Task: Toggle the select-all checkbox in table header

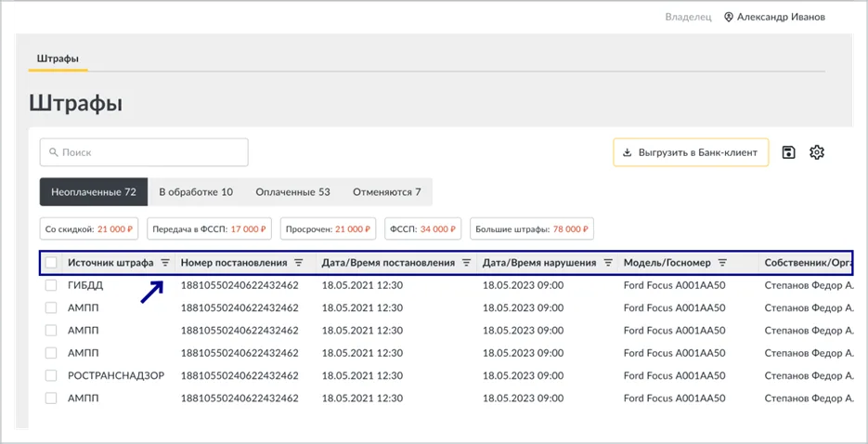Action: click(51, 263)
